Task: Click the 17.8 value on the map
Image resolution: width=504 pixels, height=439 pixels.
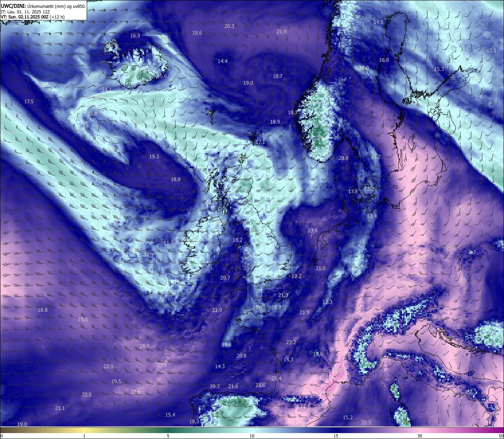Action: (x=353, y=191)
